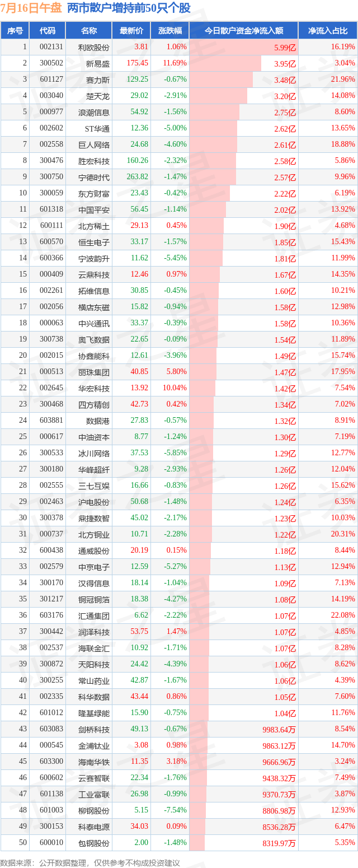Click inflow ratio 21.96%
The height and width of the screenshot is (868, 358).
(x=343, y=80)
